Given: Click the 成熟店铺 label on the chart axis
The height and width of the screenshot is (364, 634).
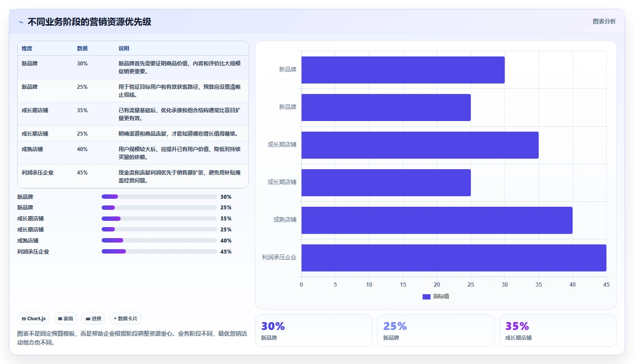Looking at the screenshot, I should 285,220.
